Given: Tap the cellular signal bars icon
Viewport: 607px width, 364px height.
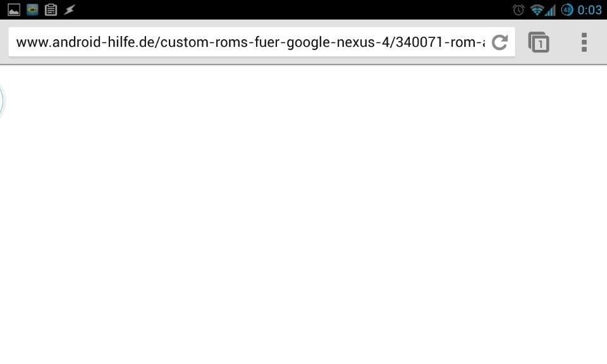Looking at the screenshot, I should [550, 10].
